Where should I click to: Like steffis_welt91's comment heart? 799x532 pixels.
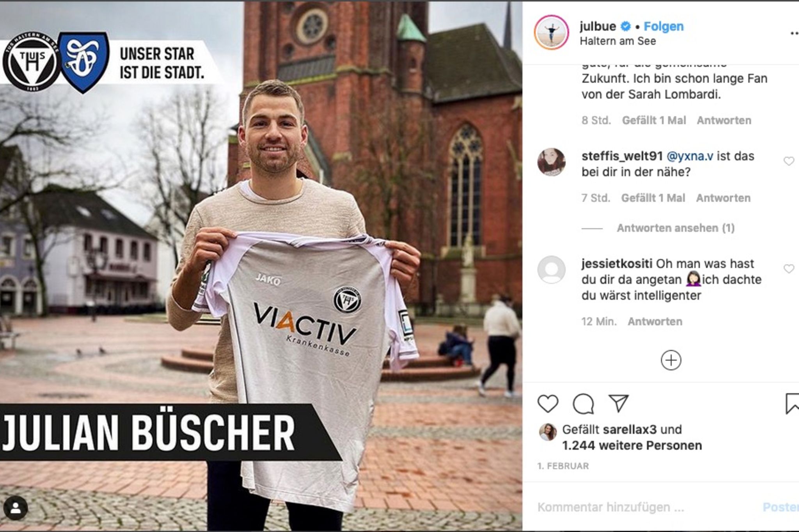click(x=789, y=161)
